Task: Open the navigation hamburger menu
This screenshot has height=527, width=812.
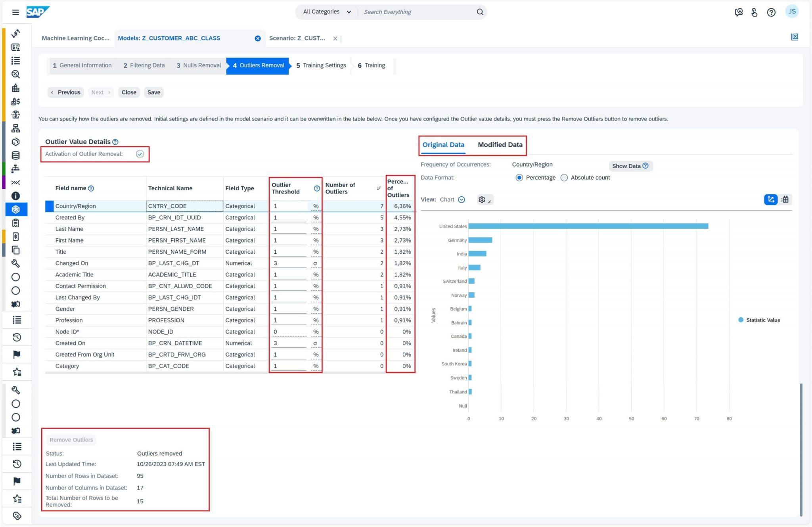Action: [x=16, y=12]
